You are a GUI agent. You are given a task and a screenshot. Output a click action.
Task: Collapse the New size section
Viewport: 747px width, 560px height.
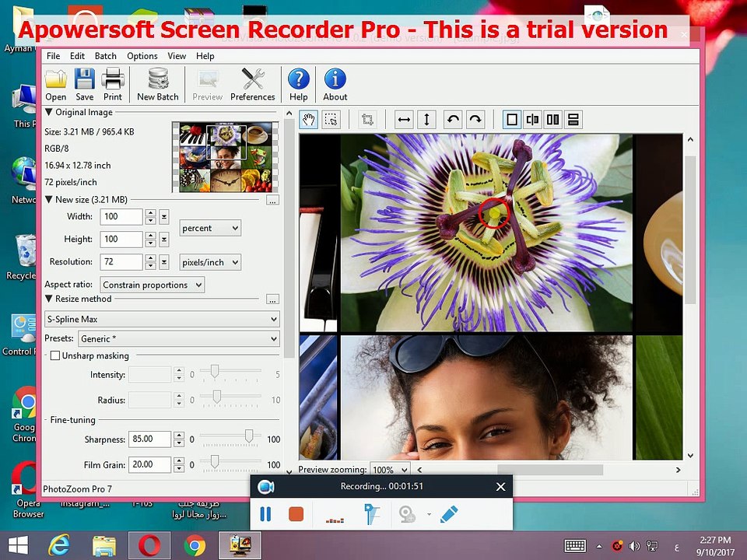pos(48,200)
